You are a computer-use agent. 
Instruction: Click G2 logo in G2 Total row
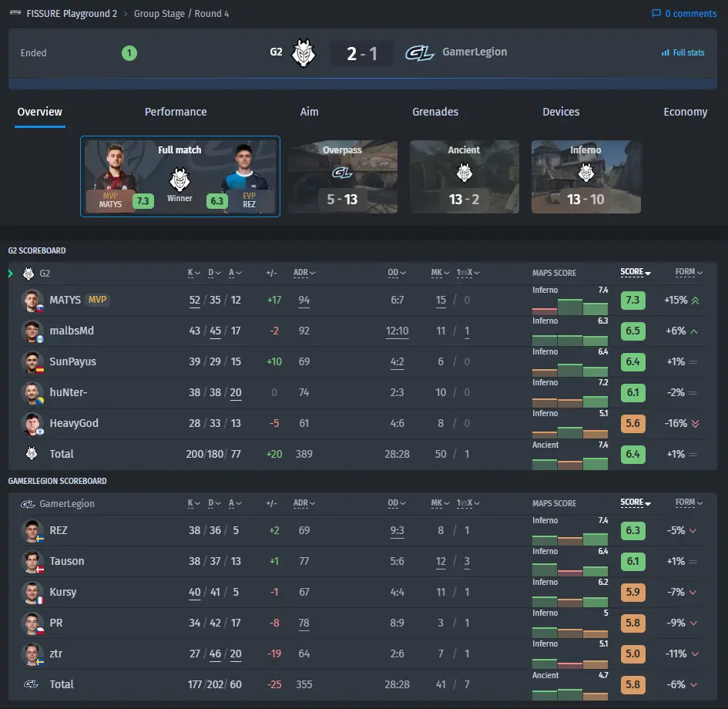32,453
